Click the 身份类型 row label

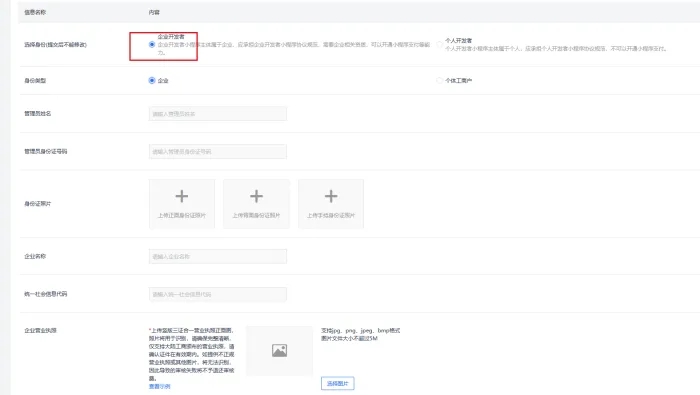pos(35,81)
